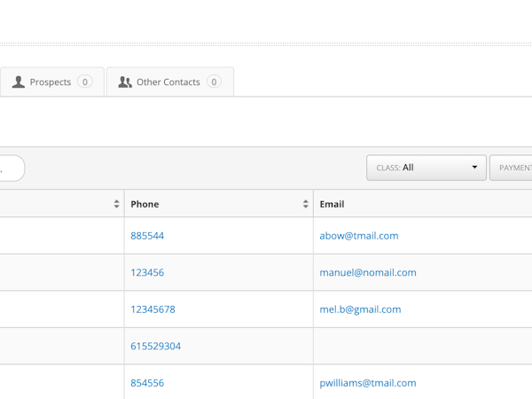Send email to pwilliams@tmail.com
Screen dimensions: 532x399
(367, 383)
